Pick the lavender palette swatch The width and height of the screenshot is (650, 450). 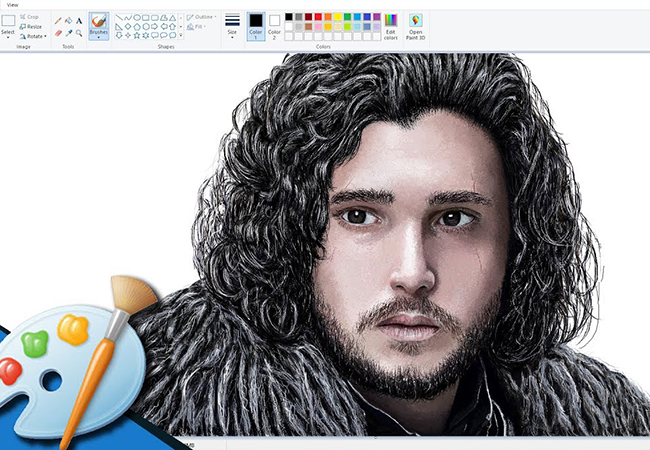pos(377,27)
